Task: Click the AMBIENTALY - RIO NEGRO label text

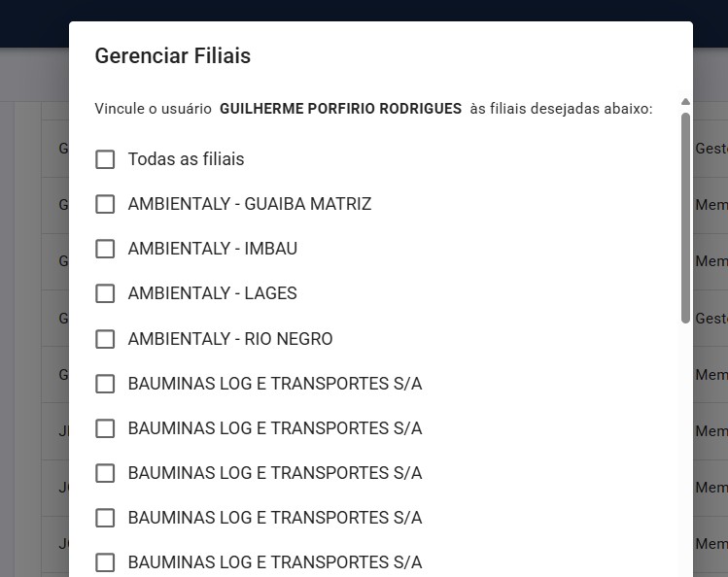Action: click(x=230, y=339)
